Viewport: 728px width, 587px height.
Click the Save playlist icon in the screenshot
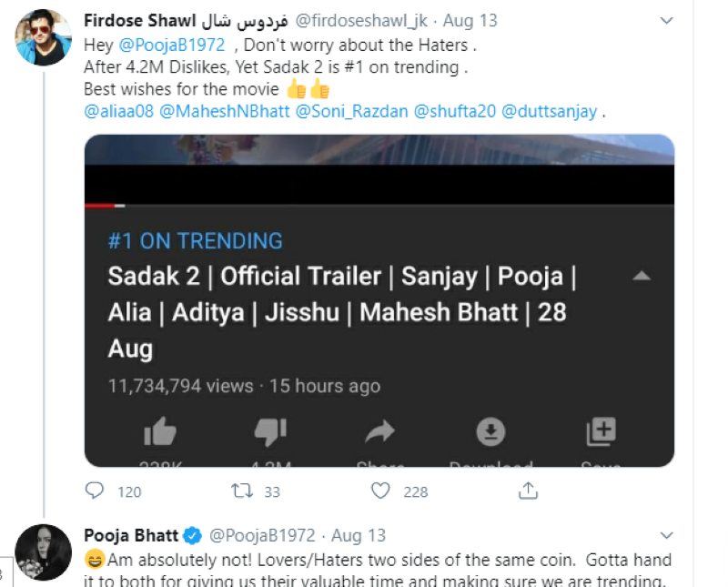[x=601, y=431]
